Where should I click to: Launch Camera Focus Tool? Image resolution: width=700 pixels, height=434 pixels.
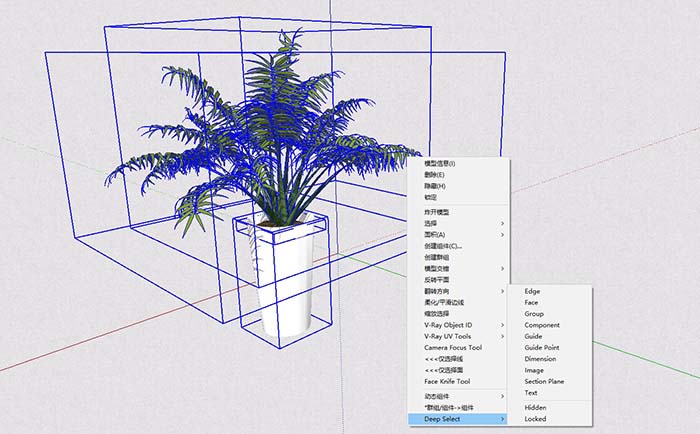tap(453, 347)
